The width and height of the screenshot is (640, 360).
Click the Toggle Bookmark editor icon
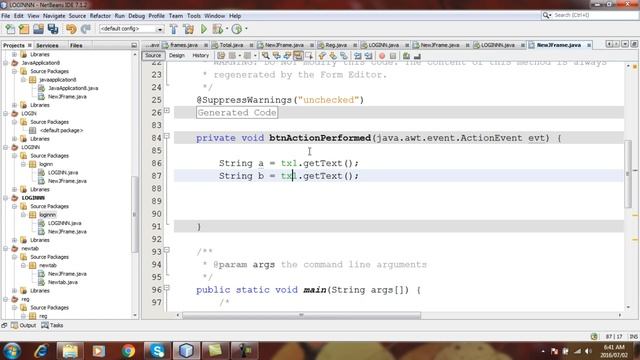[x=344, y=56]
